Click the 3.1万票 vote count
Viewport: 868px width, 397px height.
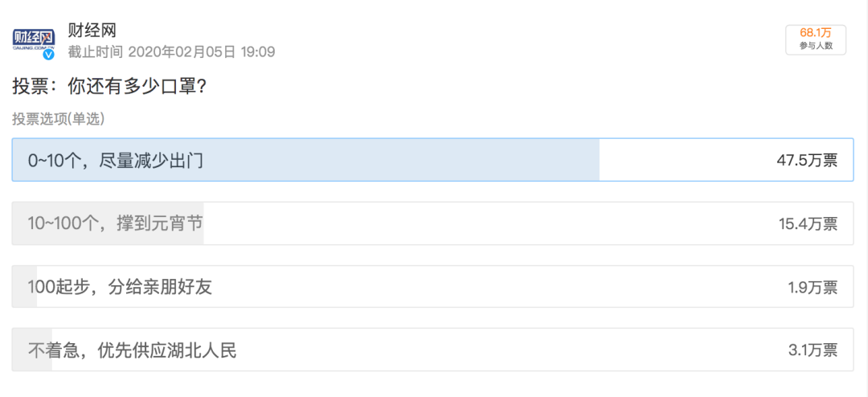[x=813, y=350]
